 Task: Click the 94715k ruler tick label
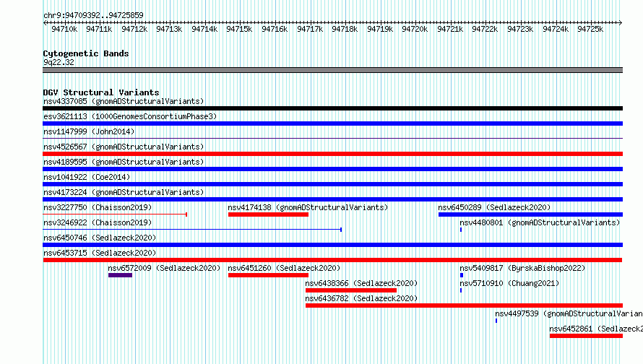(x=239, y=29)
